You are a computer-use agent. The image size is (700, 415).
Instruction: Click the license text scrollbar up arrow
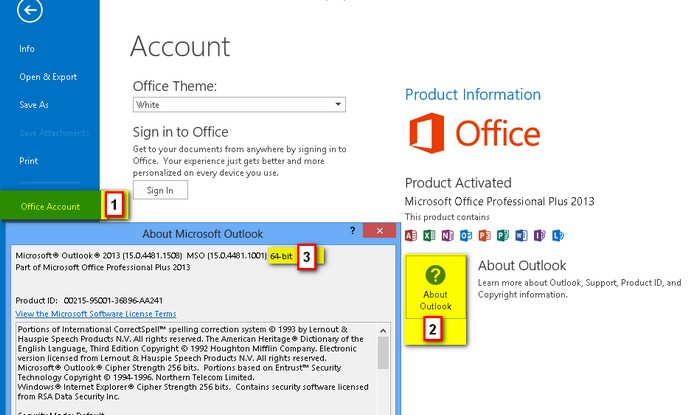click(x=383, y=331)
